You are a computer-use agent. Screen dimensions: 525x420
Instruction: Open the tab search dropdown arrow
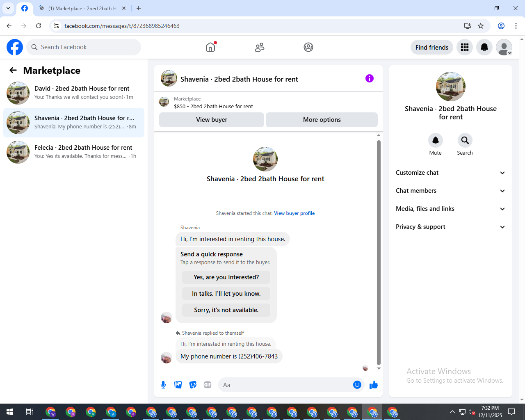point(8,8)
